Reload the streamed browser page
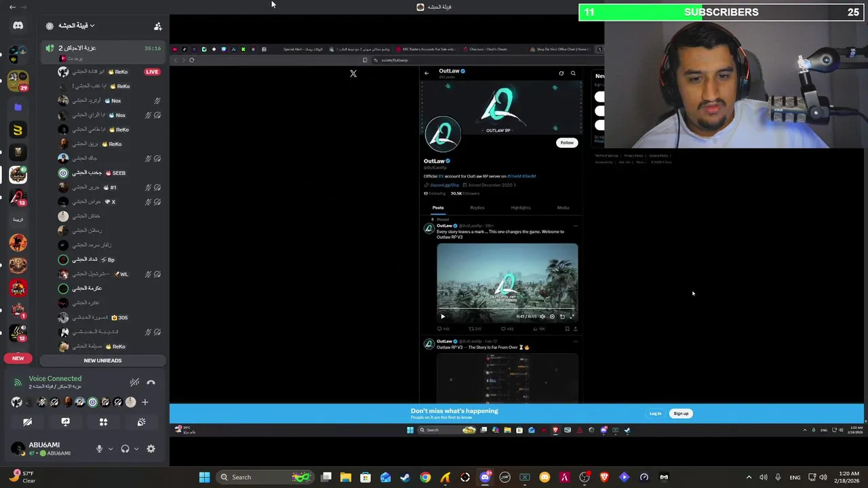Image resolution: width=868 pixels, height=488 pixels. pyautogui.click(x=192, y=60)
